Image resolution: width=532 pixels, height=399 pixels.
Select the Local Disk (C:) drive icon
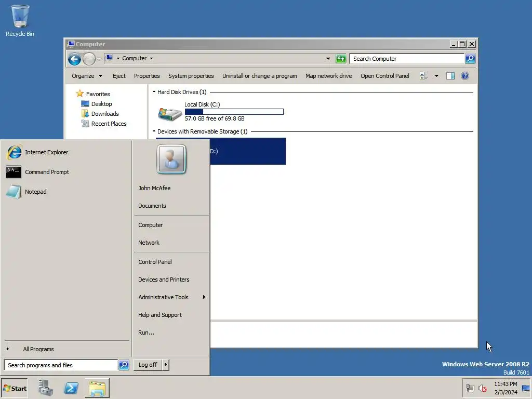[170, 114]
